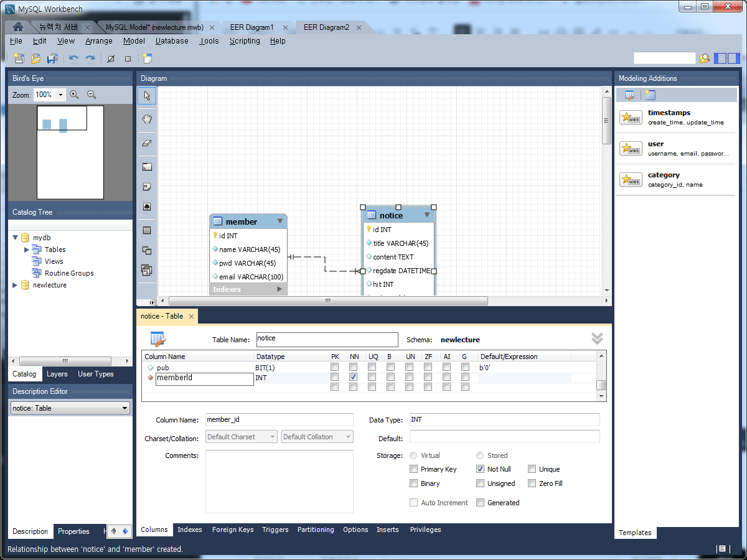
Task: Click the new model toolbar icon
Action: (x=19, y=58)
